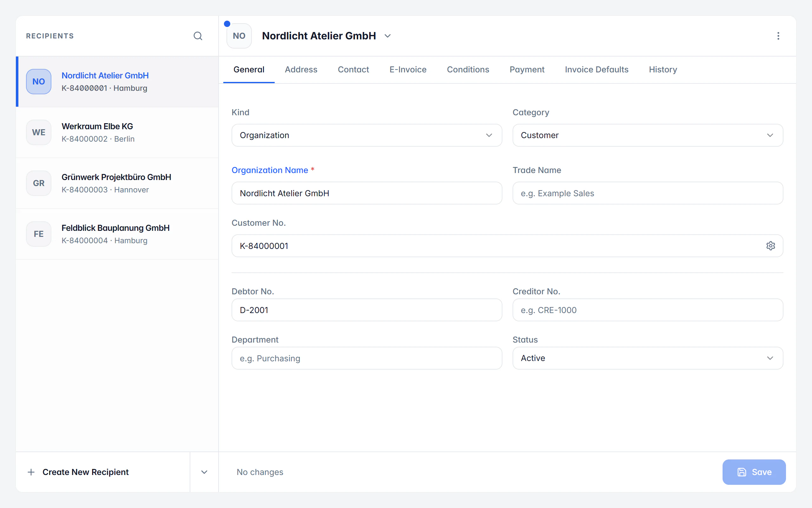This screenshot has width=812, height=508.
Task: Switch to the Contact tab
Action: click(x=353, y=70)
